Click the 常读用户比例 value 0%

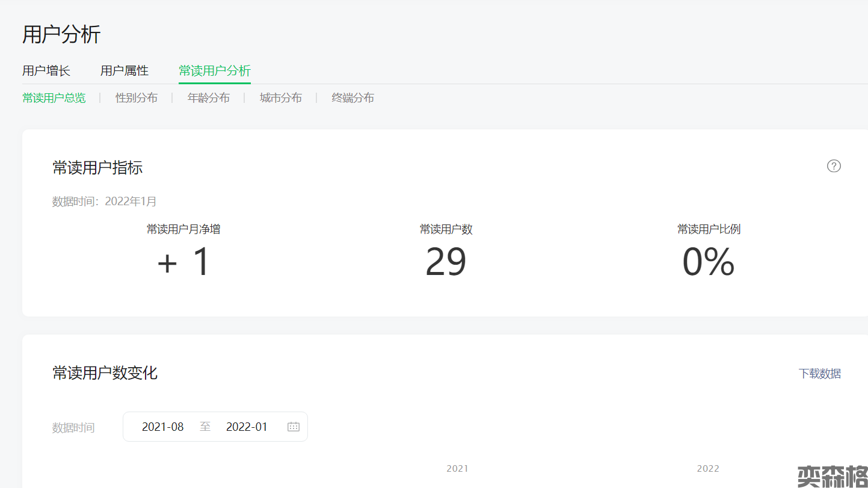[x=709, y=262]
